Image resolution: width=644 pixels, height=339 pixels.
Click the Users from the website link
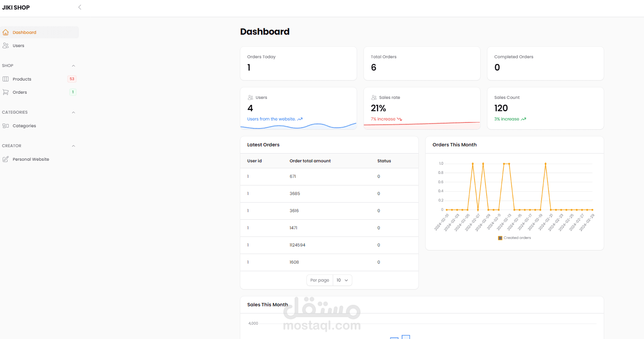click(x=271, y=119)
